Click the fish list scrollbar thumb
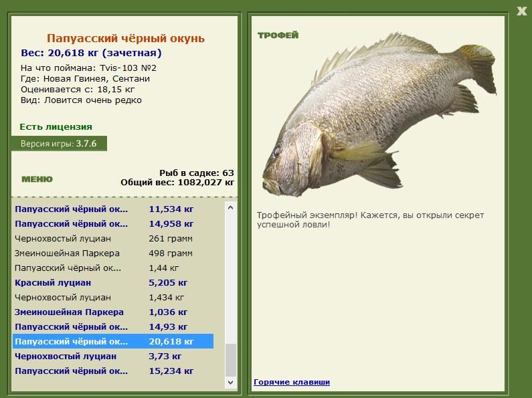This screenshot has height=398, width=532. 231,360
